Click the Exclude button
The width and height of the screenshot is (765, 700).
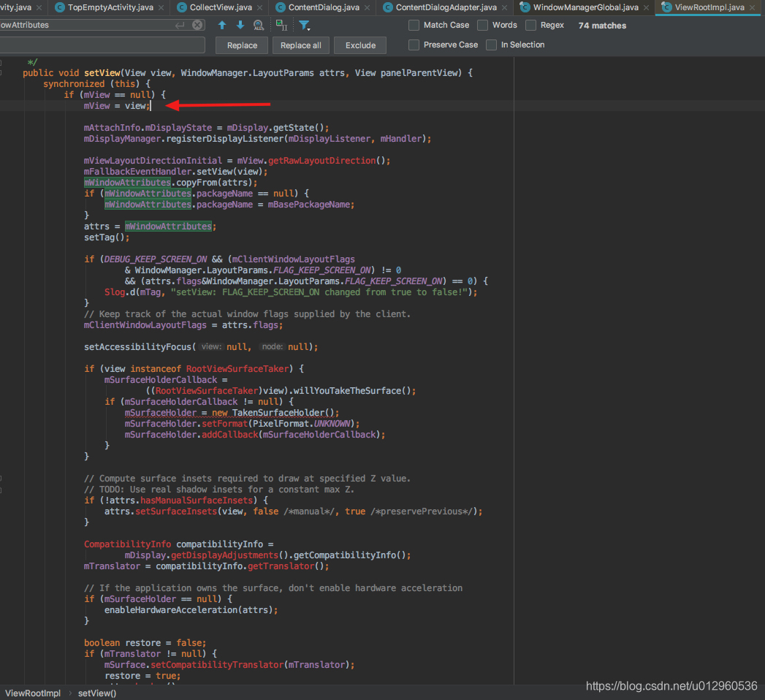point(360,45)
